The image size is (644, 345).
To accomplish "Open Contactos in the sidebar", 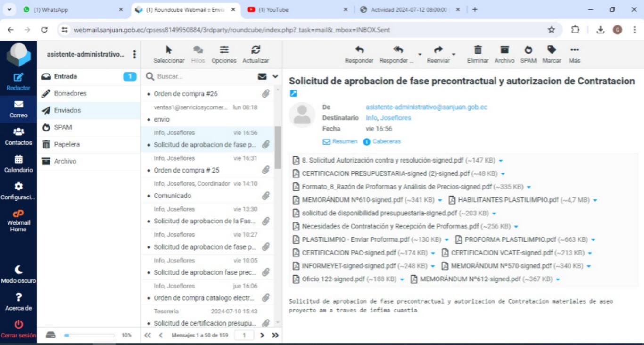I will coord(18,132).
